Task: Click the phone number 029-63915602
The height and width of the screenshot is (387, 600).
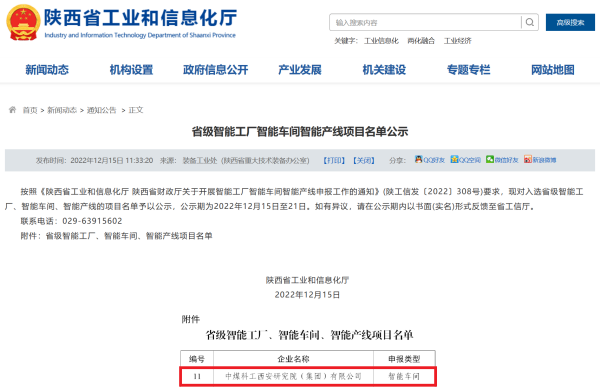Action: tap(92, 221)
